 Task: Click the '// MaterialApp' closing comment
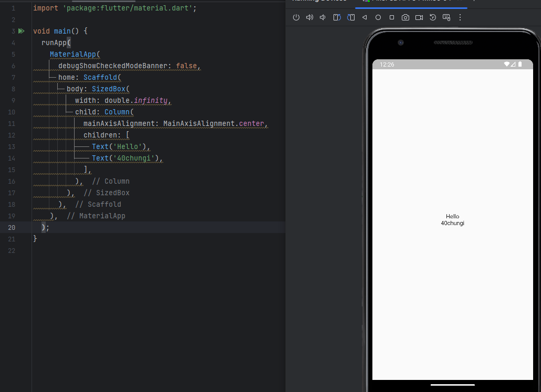pos(96,216)
